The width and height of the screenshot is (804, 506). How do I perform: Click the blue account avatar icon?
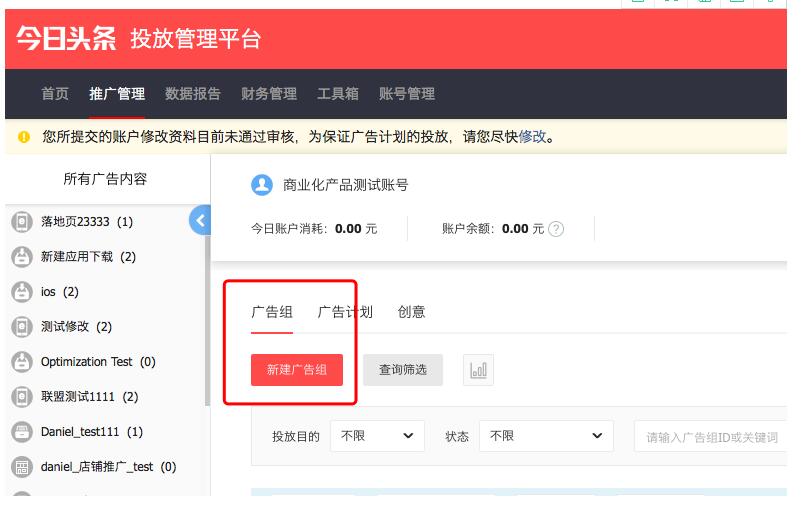pos(262,185)
